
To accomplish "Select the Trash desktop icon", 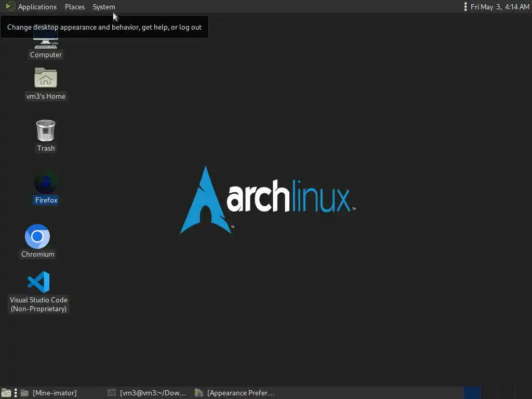I will pos(46,130).
